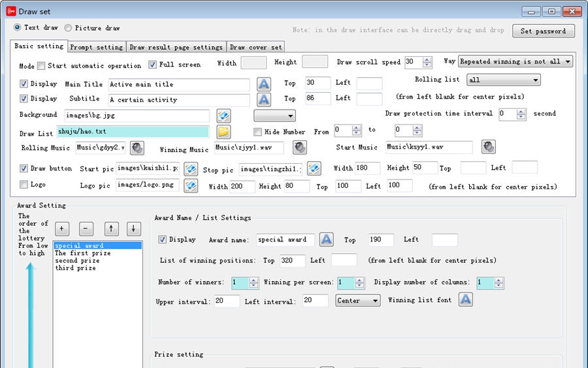Select the Picture draw radio button
This screenshot has height=368, width=588.
click(68, 28)
